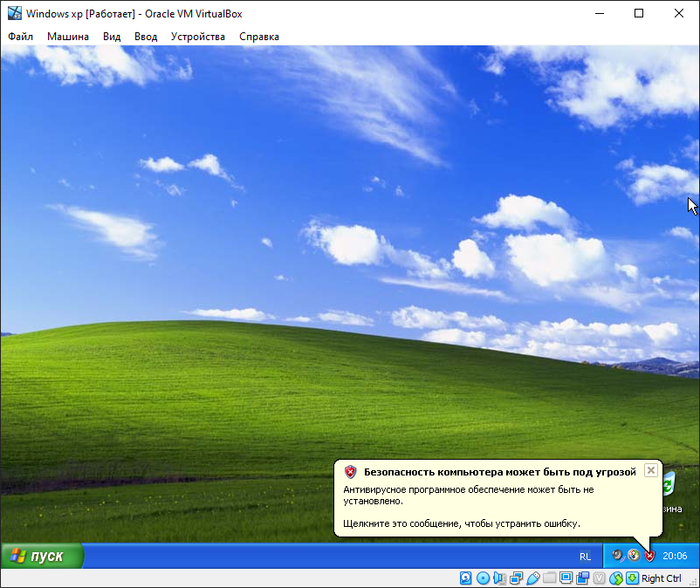Click the USB devices status icon
Viewport: 700px width, 588px height.
(533, 578)
